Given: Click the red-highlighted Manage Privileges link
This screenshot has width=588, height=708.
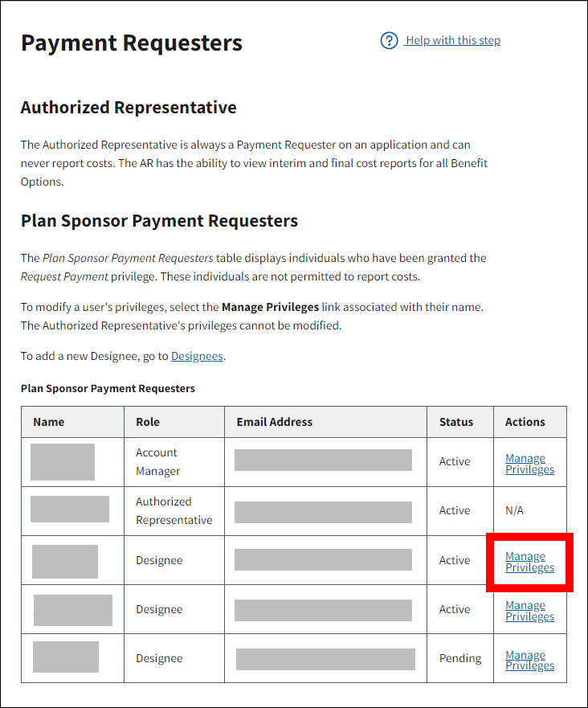Looking at the screenshot, I should click(529, 562).
